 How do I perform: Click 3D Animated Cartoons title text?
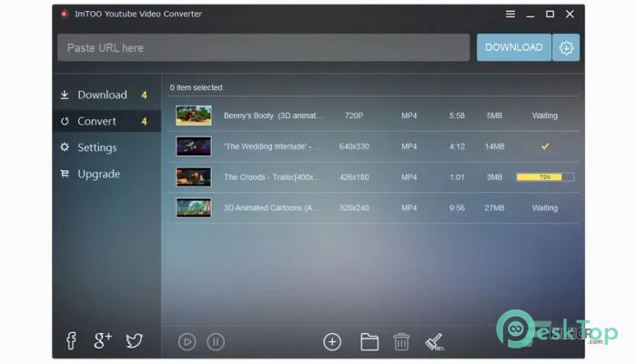coord(272,208)
